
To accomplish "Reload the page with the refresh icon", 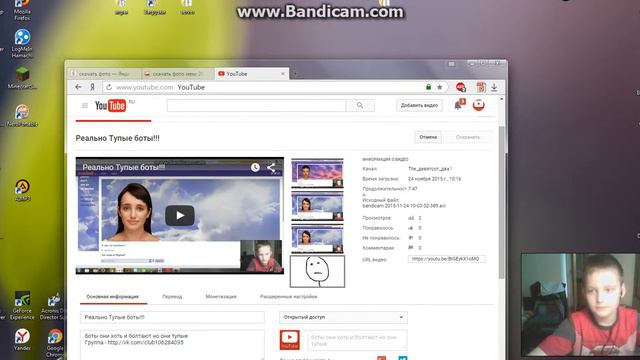I will [109, 87].
